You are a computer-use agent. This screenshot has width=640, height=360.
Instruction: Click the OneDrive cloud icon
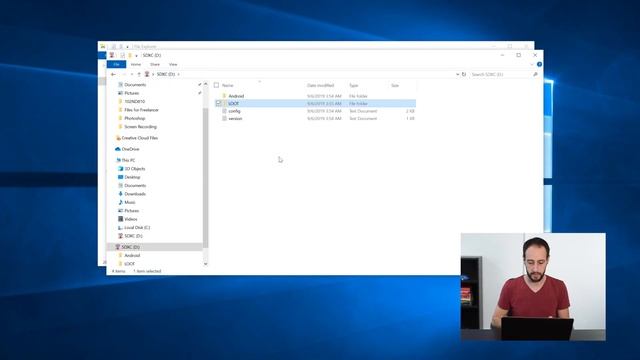118,149
